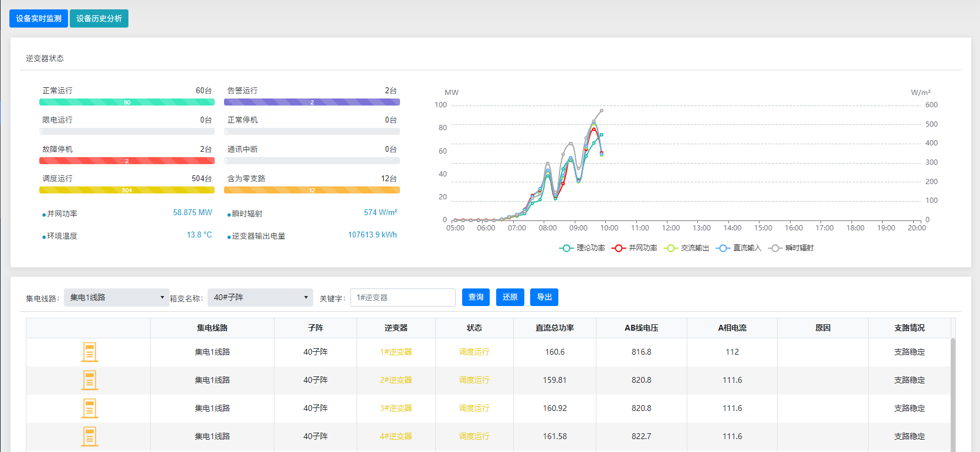
Task: Open the 4#逆变器 link
Action: pos(396,436)
